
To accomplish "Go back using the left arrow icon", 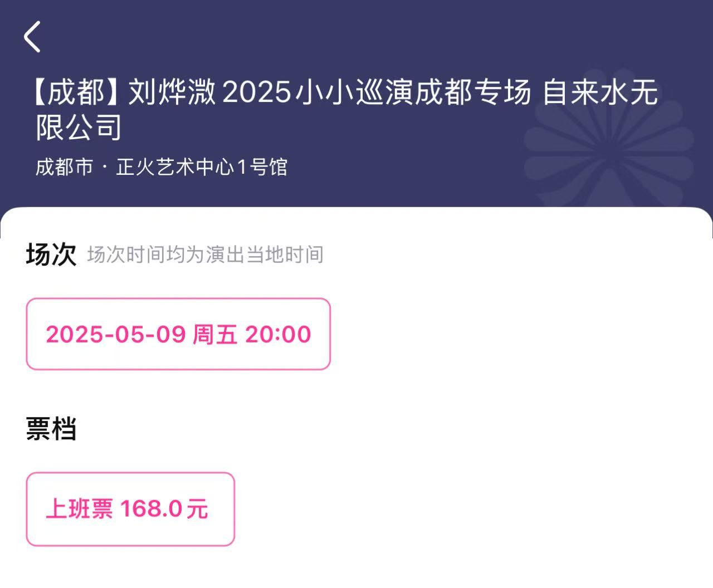I will point(32,37).
